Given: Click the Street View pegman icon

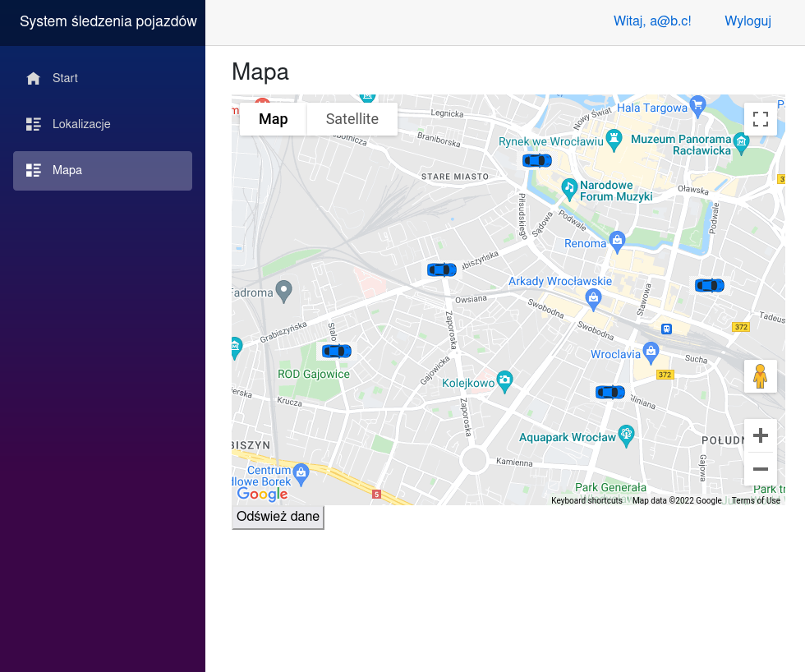Looking at the screenshot, I should click(760, 376).
